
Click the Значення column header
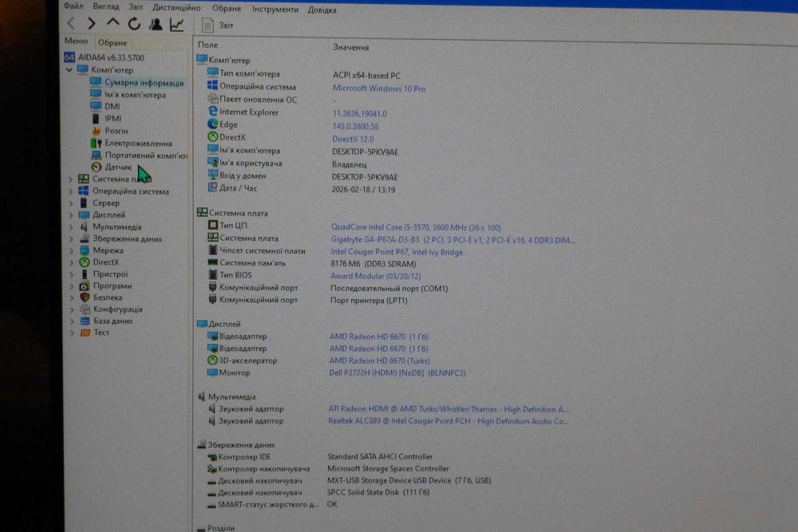click(351, 47)
